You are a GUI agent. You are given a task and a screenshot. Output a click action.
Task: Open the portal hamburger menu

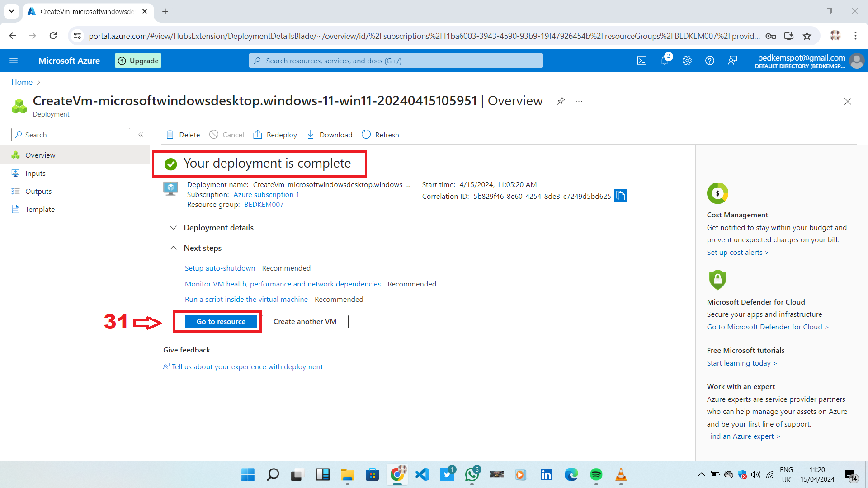(x=14, y=61)
